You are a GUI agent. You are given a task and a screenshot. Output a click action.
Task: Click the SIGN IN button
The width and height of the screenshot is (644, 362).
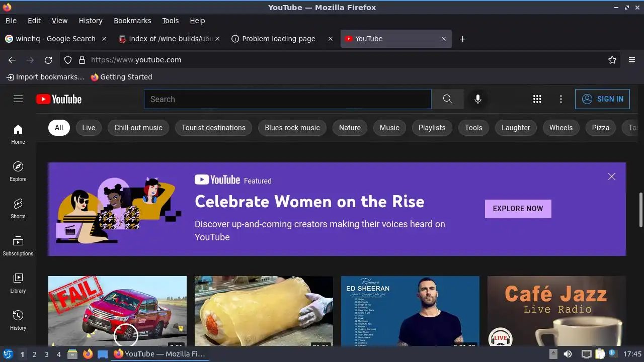602,99
